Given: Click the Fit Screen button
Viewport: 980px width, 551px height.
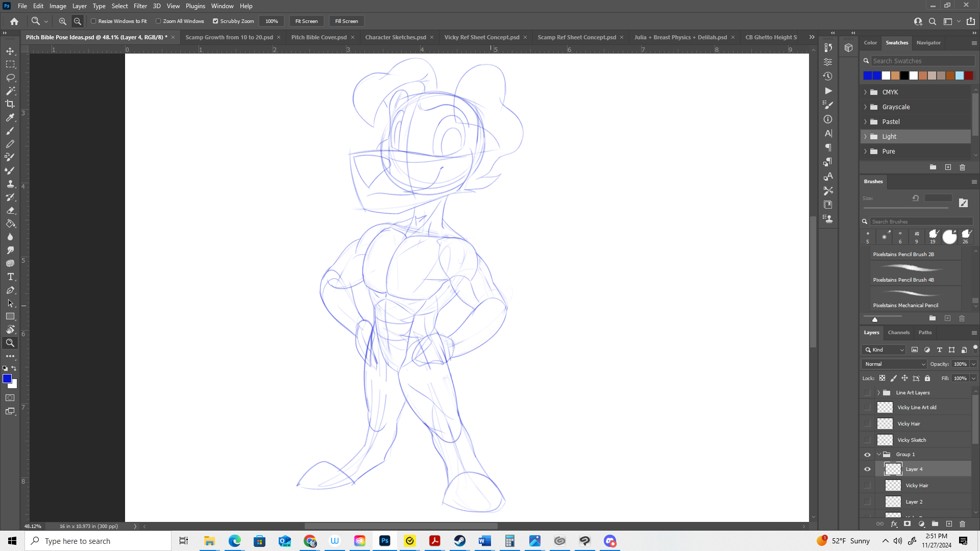Looking at the screenshot, I should [306, 21].
